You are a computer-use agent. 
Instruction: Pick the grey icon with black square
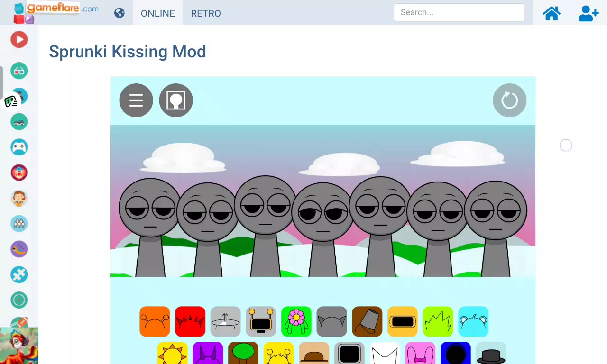[349, 353]
